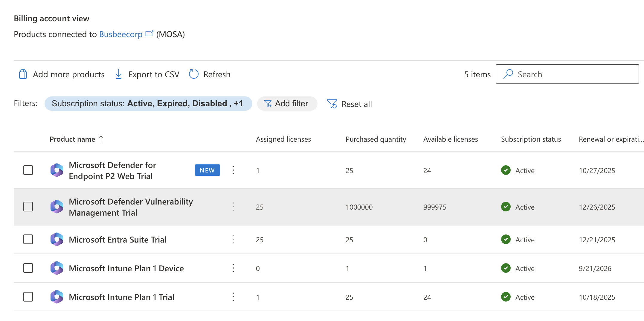Click the Microsoft Entra Suite Trial product icon
This screenshot has width=644, height=321.
coord(57,240)
